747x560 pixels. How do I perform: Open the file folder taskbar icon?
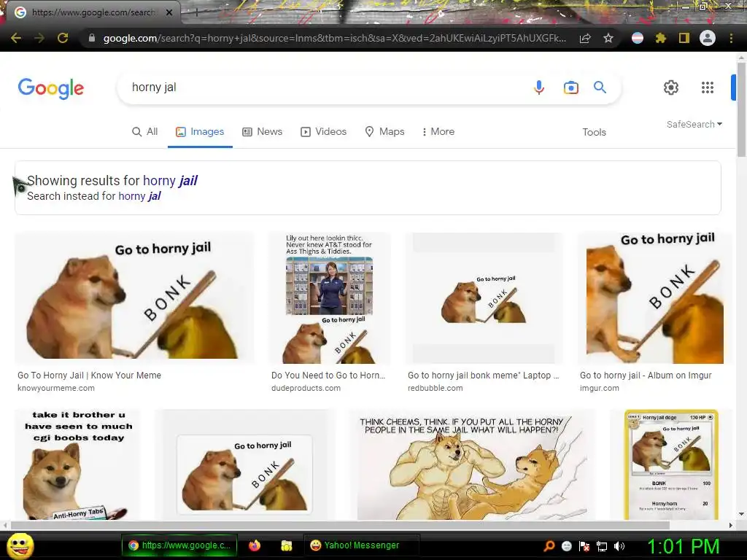286,545
